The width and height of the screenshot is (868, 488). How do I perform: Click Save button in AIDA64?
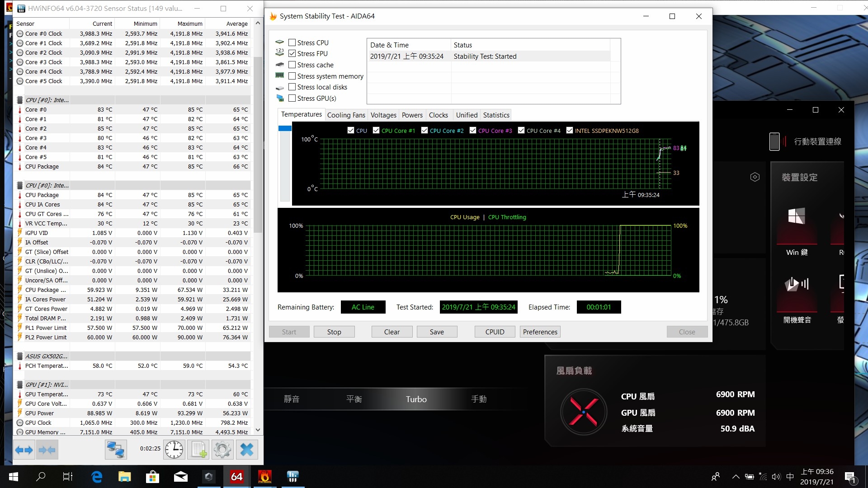click(x=437, y=332)
